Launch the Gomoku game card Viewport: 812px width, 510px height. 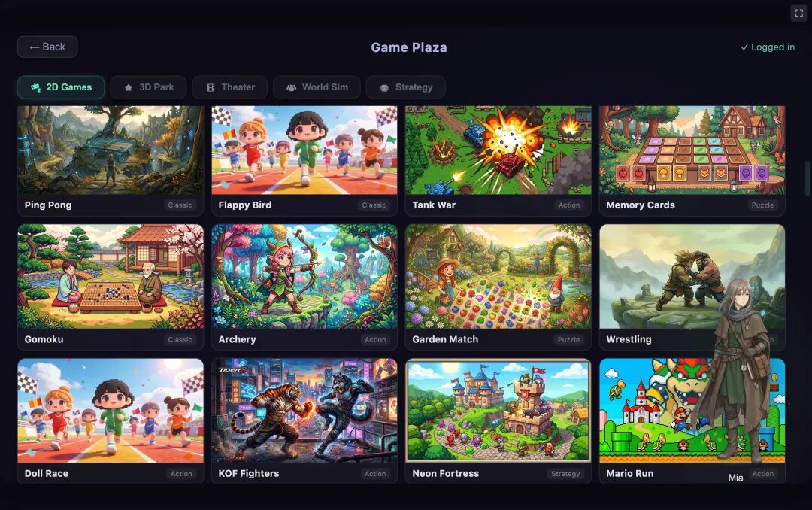point(111,287)
